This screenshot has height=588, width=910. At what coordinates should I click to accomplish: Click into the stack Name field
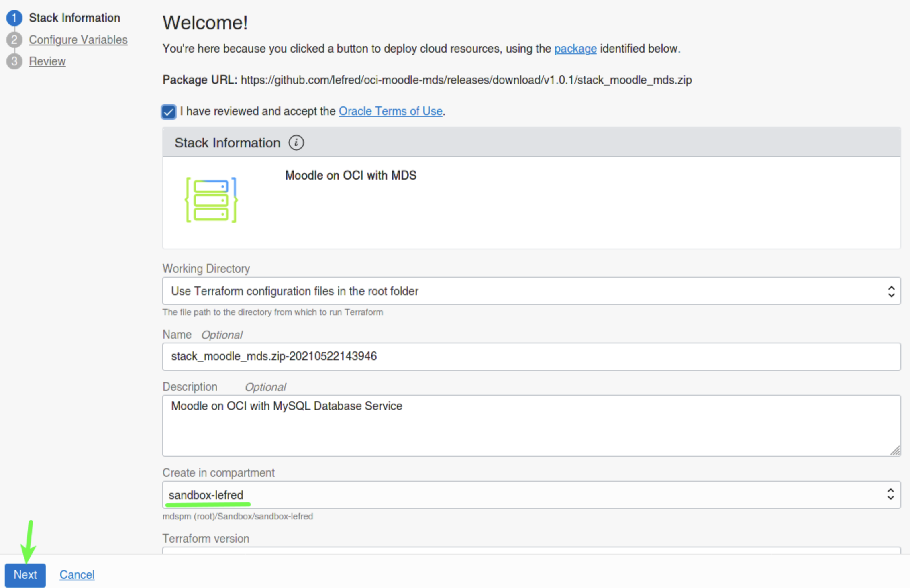[x=531, y=357]
